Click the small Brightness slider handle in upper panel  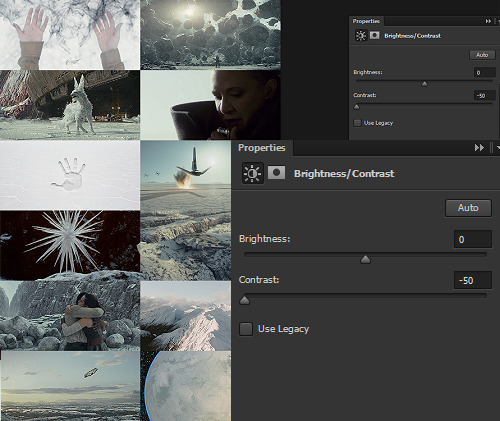click(x=424, y=84)
